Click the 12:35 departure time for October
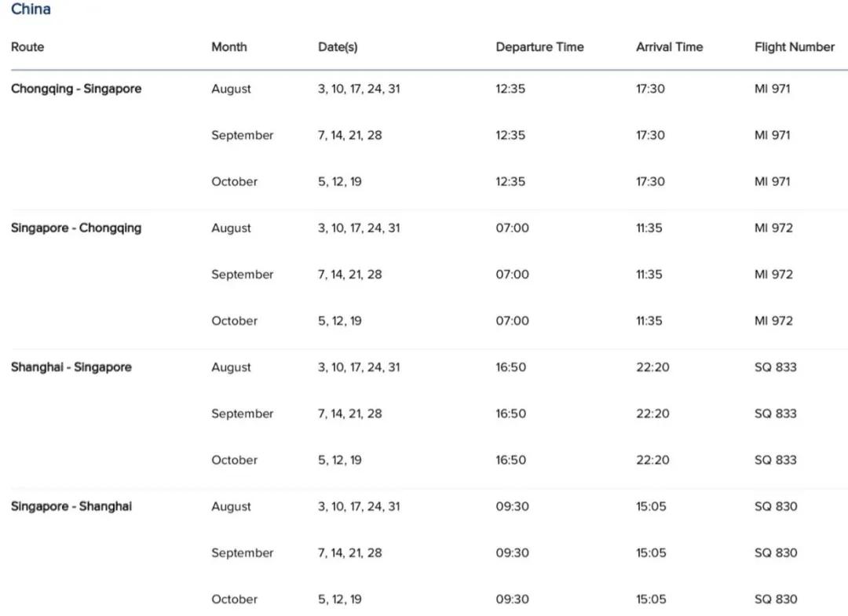Image resolution: width=848 pixels, height=616 pixels. (x=510, y=182)
